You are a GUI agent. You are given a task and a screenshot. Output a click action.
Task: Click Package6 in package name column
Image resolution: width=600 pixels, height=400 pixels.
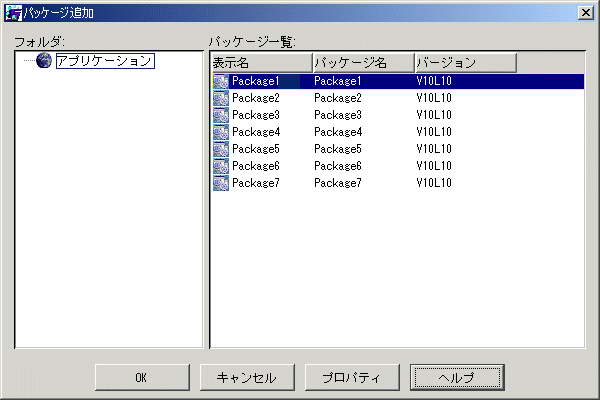338,166
